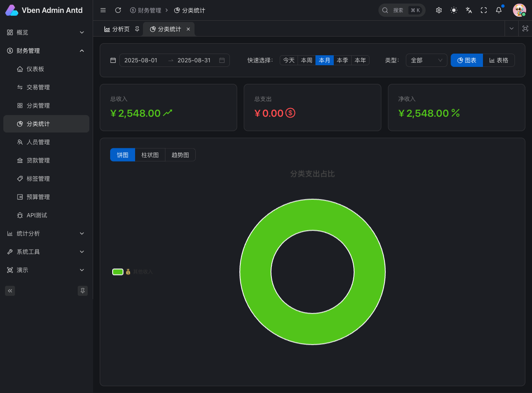The height and width of the screenshot is (393, 532).
Task: Expand the 系统工具 sidebar menu
Action: [x=46, y=252]
